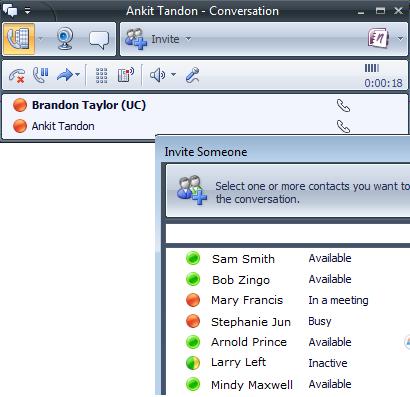Viewport: 410px width, 397px height.
Task: Select Mindy Maxwell contact
Action: pyautogui.click(x=252, y=385)
